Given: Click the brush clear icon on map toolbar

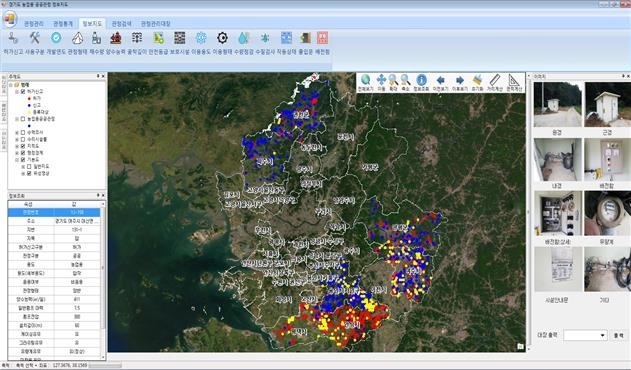Looking at the screenshot, I should tap(477, 80).
